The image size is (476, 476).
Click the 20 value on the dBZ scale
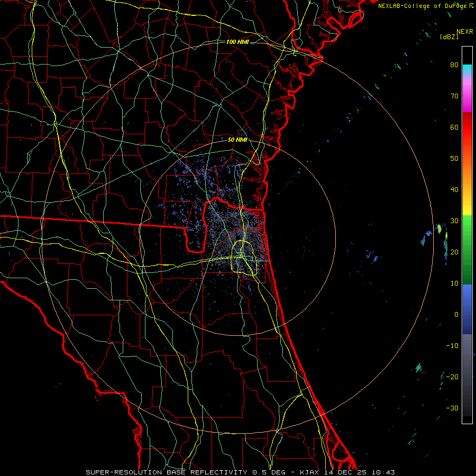pyautogui.click(x=454, y=252)
